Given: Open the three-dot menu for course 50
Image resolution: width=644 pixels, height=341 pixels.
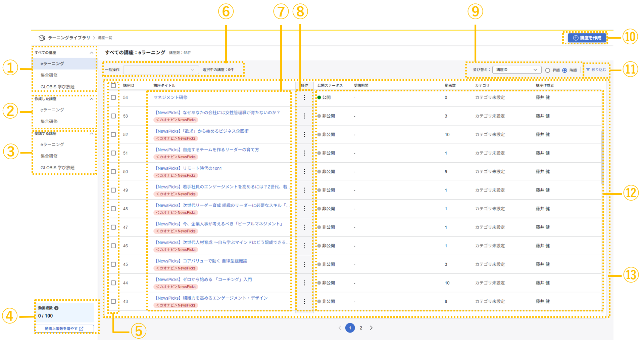Looking at the screenshot, I should (x=304, y=172).
